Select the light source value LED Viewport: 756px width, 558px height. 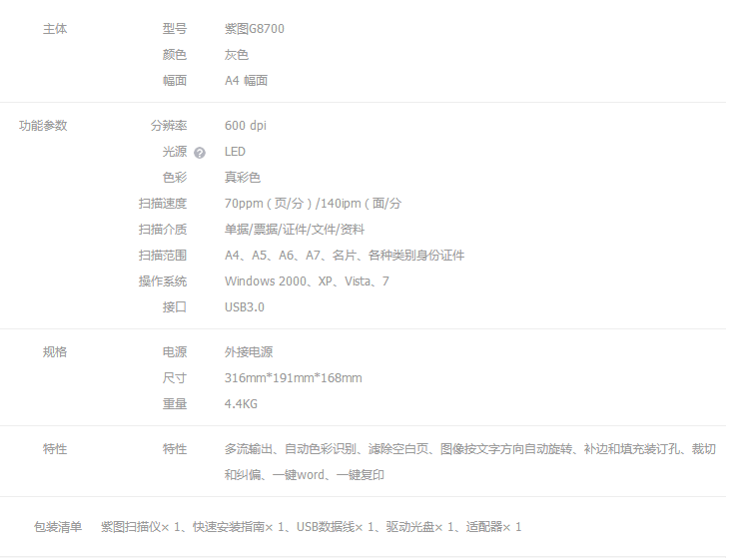(235, 152)
